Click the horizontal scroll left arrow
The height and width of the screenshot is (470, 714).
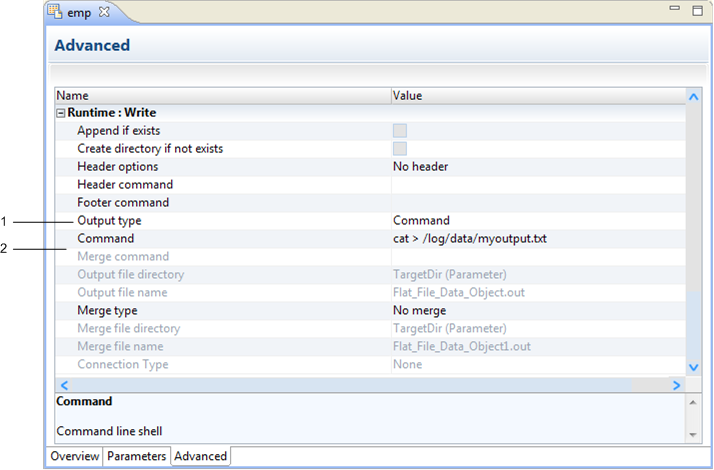[x=64, y=385]
